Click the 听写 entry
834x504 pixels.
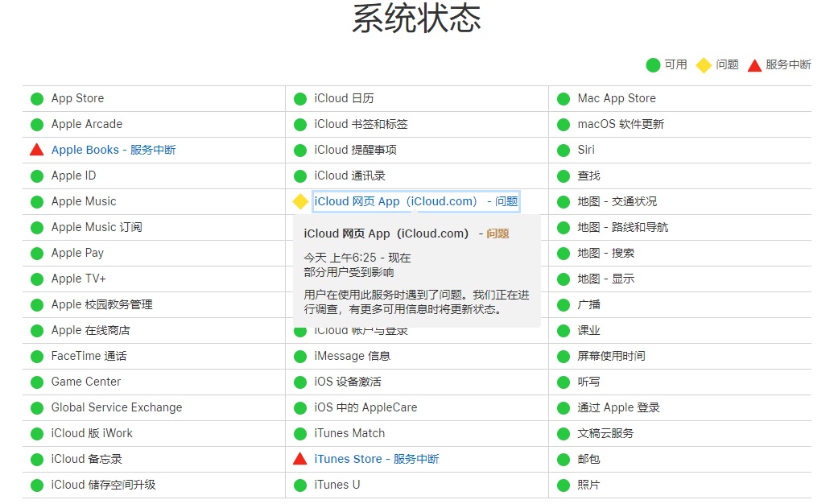coord(588,382)
